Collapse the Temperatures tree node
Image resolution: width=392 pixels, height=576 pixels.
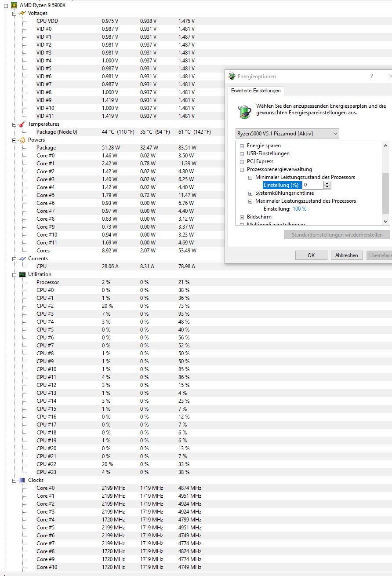pyautogui.click(x=14, y=124)
